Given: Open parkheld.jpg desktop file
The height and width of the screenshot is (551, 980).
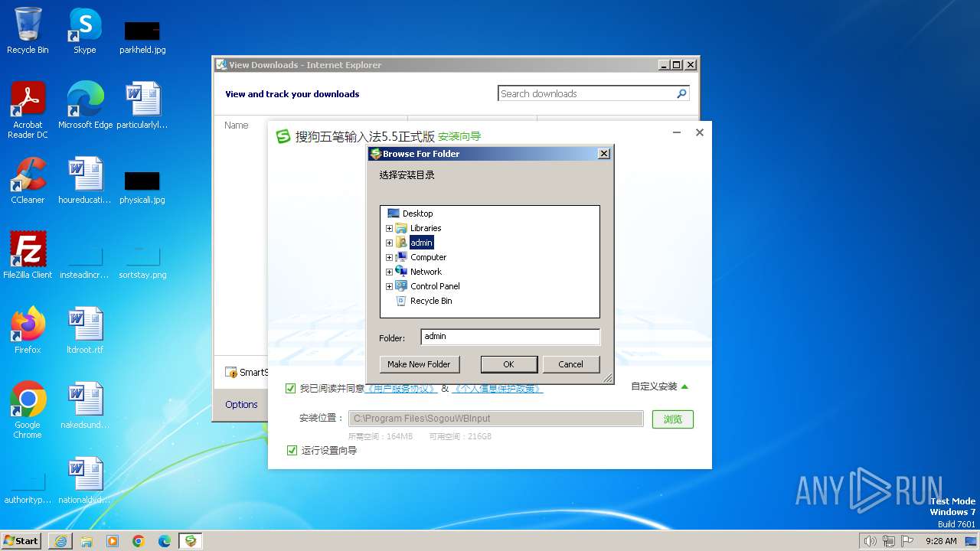Looking at the screenshot, I should click(x=142, y=37).
